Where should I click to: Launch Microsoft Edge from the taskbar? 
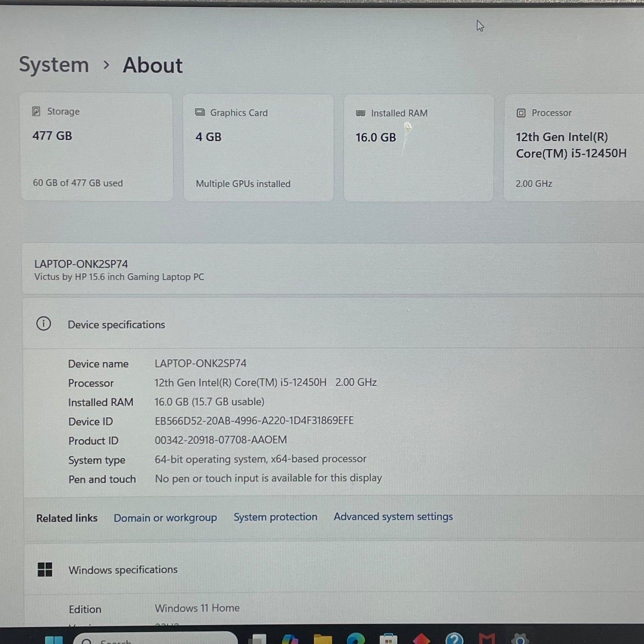pos(356,639)
